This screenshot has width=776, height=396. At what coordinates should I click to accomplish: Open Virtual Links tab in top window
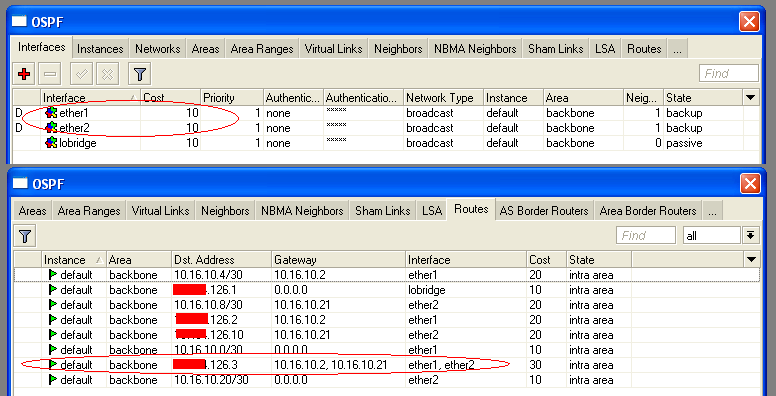pos(334,49)
